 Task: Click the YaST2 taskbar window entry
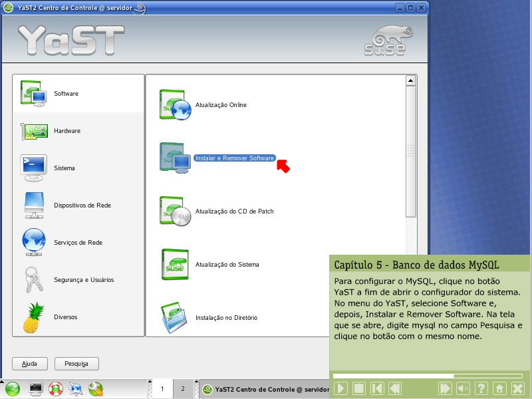point(265,389)
